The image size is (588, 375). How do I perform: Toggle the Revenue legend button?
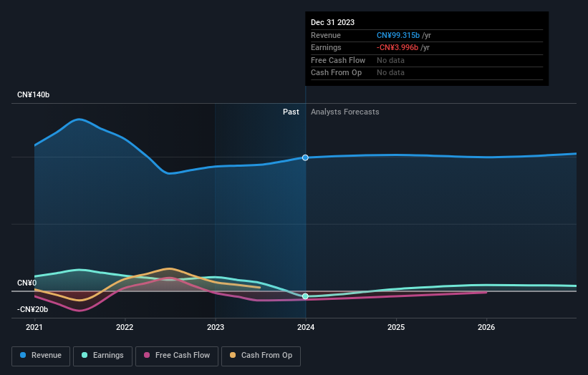point(41,356)
